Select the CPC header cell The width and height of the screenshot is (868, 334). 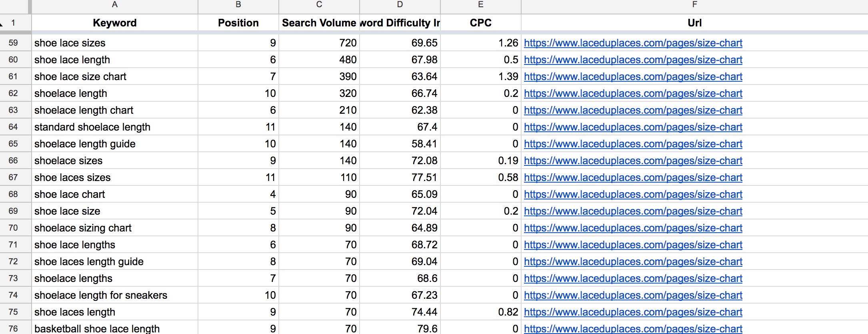click(x=481, y=23)
